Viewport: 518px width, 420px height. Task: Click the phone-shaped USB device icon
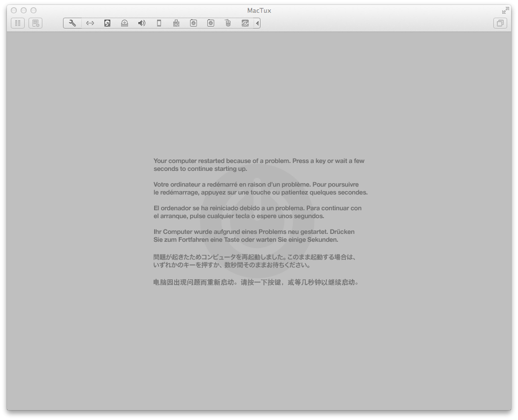click(x=159, y=23)
